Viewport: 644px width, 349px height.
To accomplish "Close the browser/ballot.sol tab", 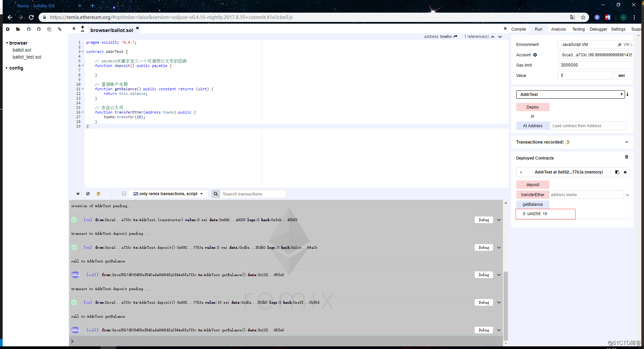I will tap(137, 28).
